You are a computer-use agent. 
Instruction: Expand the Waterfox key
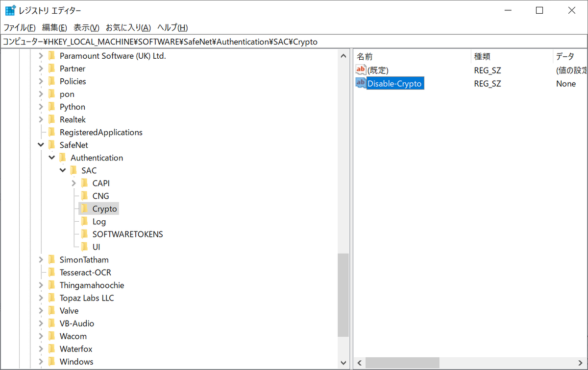point(41,348)
